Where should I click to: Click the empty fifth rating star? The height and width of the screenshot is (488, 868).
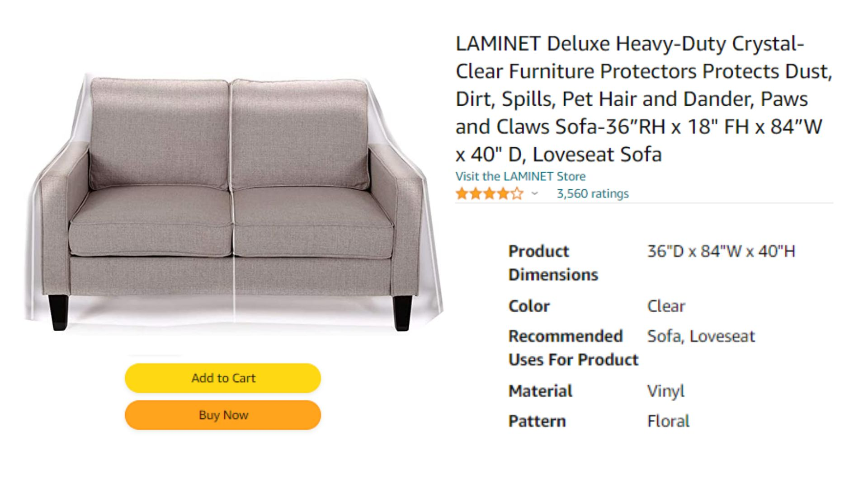[x=517, y=194]
